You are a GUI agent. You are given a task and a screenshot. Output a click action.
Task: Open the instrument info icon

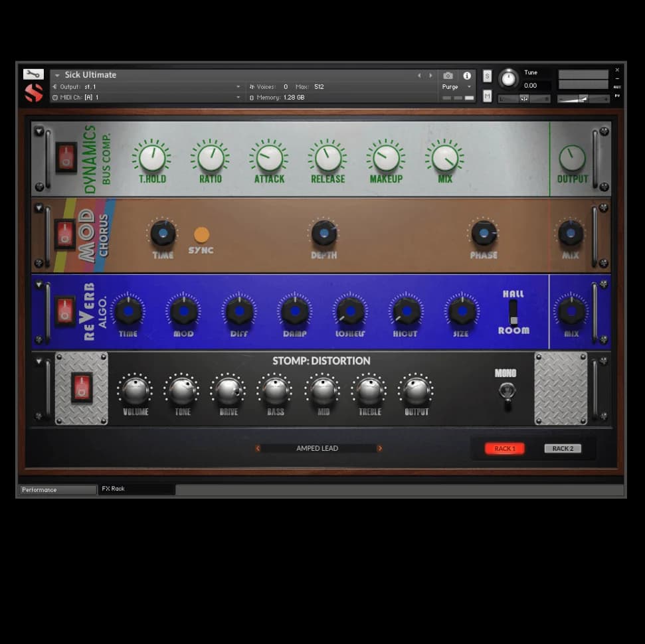[x=467, y=76]
